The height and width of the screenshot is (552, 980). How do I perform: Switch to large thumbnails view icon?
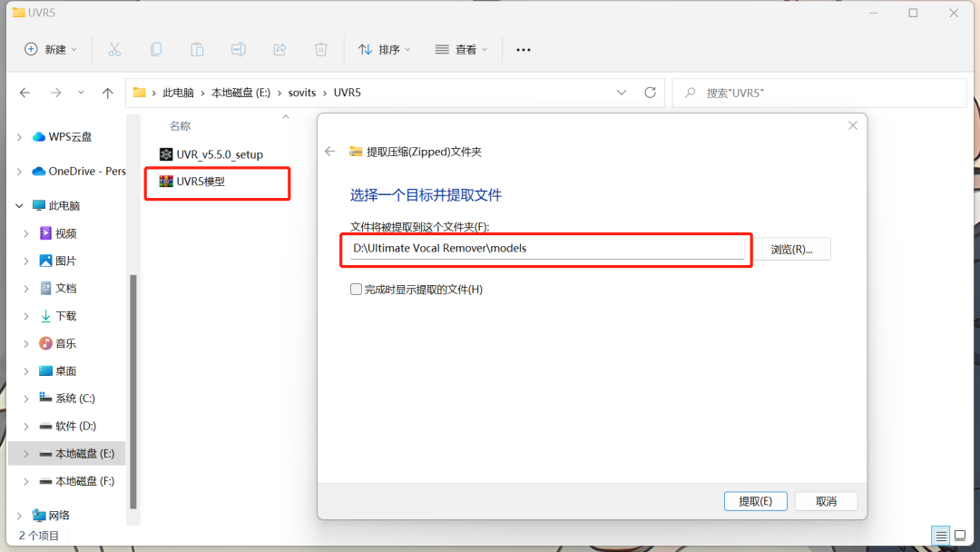coord(960,536)
